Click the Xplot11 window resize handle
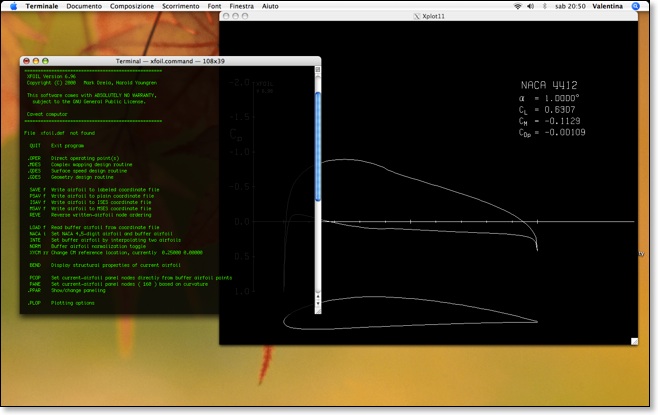This screenshot has height=415, width=658. 634,340
